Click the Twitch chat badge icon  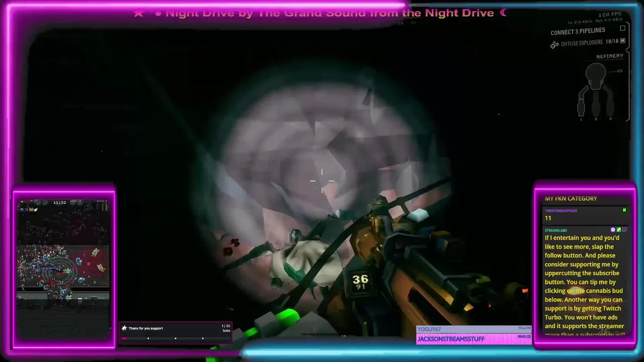point(624,230)
